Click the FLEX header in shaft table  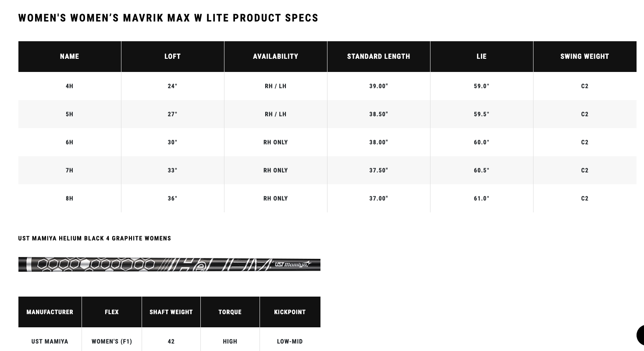(x=112, y=312)
